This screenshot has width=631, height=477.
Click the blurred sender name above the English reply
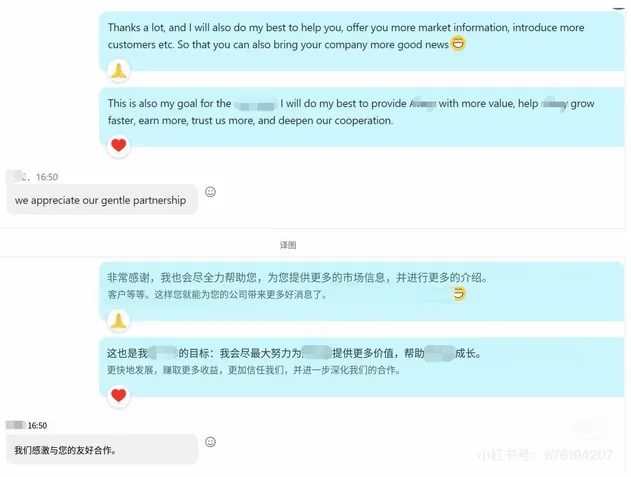(17, 176)
